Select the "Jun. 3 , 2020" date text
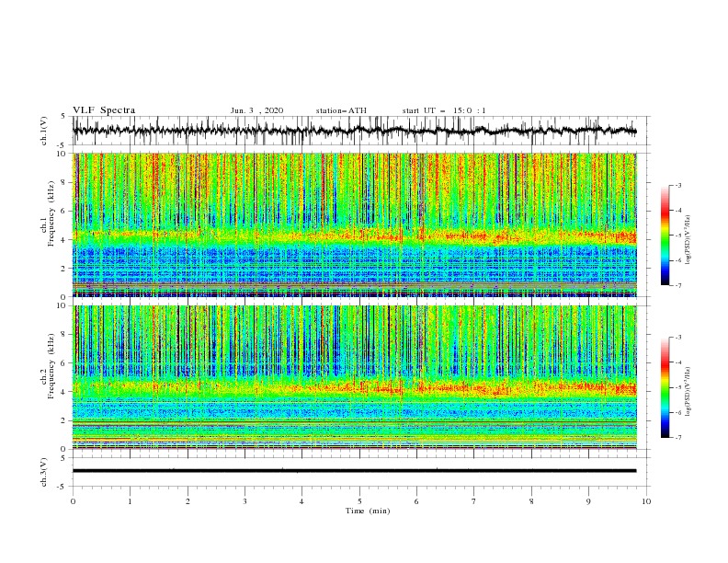This screenshot has height=563, width=728. (256, 110)
